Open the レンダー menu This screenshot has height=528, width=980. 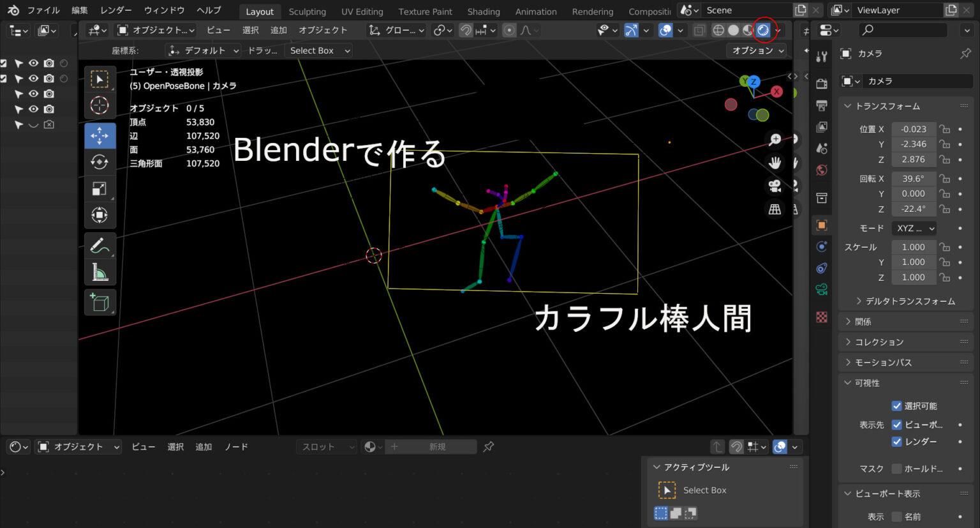(x=115, y=11)
